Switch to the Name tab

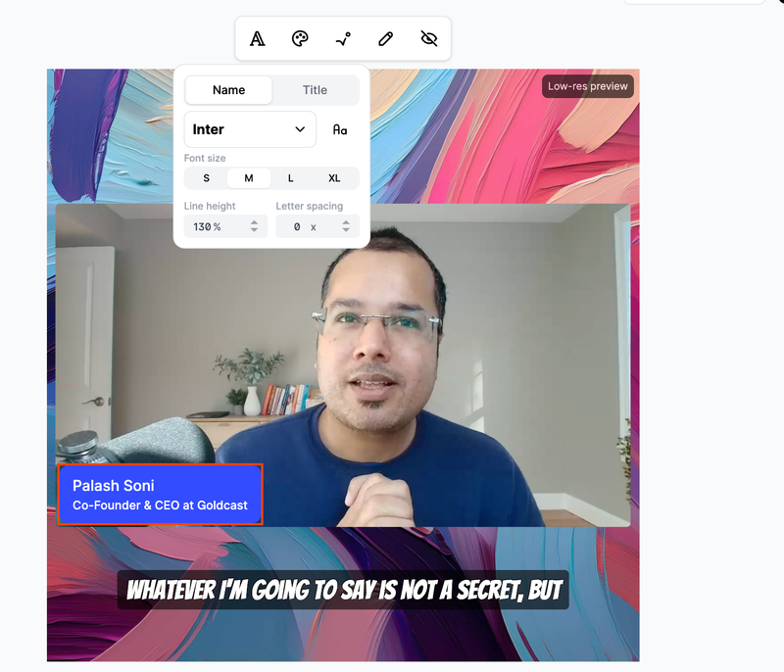228,90
